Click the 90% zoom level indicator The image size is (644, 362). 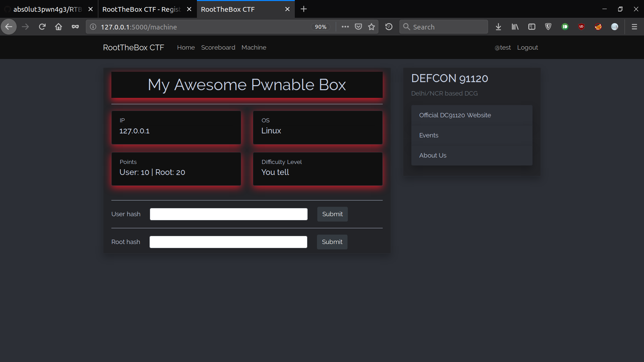coord(320,27)
